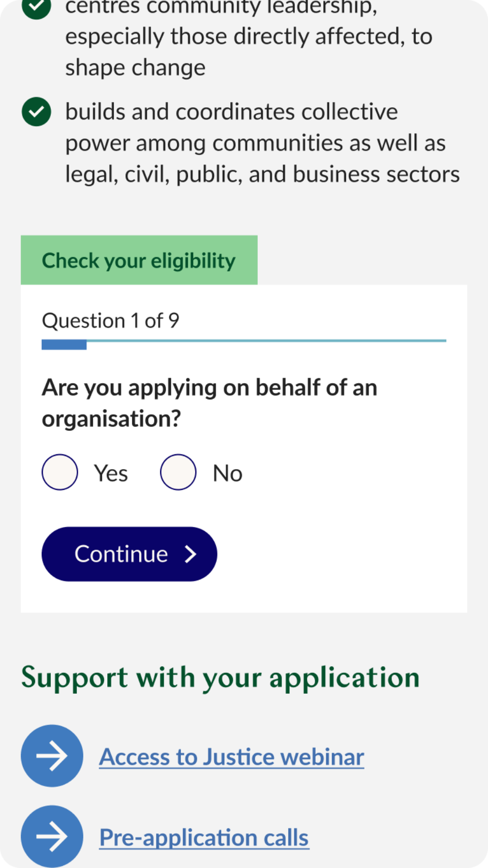Click the "especially those directly affected" text

click(249, 37)
